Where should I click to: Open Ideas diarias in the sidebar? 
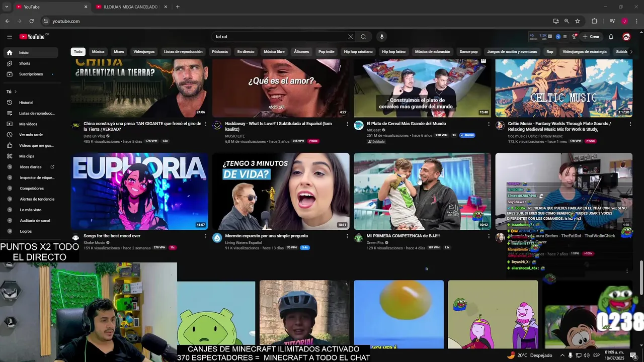(32, 167)
